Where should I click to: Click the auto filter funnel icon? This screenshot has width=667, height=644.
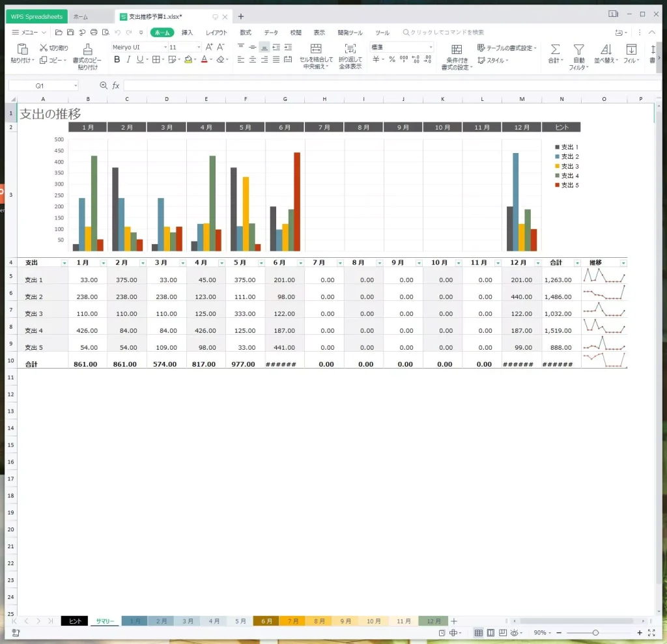pyautogui.click(x=578, y=49)
